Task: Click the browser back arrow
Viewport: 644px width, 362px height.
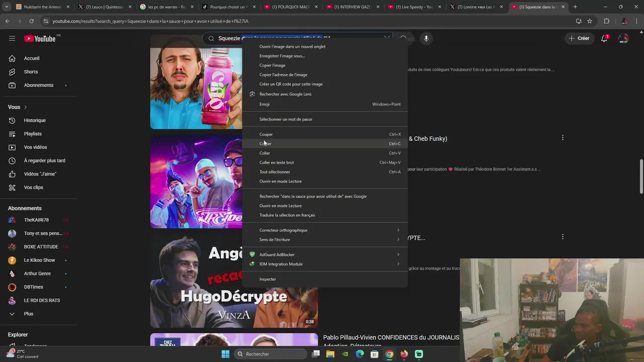Action: [x=7, y=21]
